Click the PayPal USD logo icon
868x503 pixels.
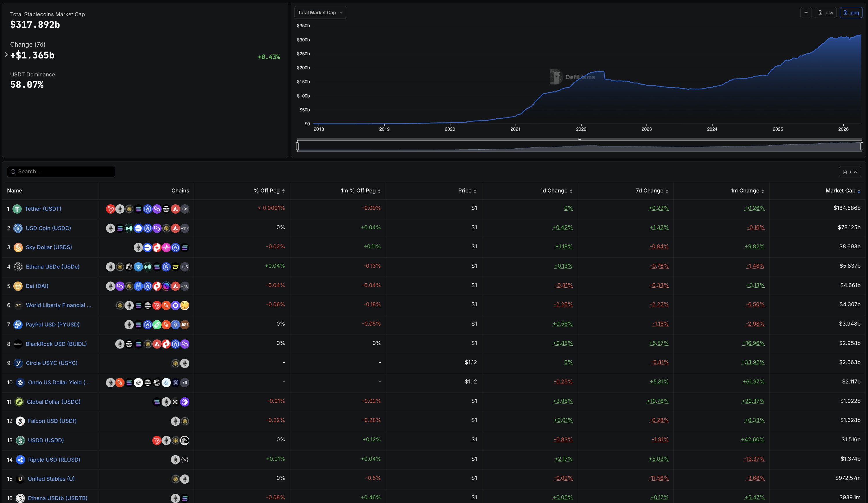coord(18,324)
